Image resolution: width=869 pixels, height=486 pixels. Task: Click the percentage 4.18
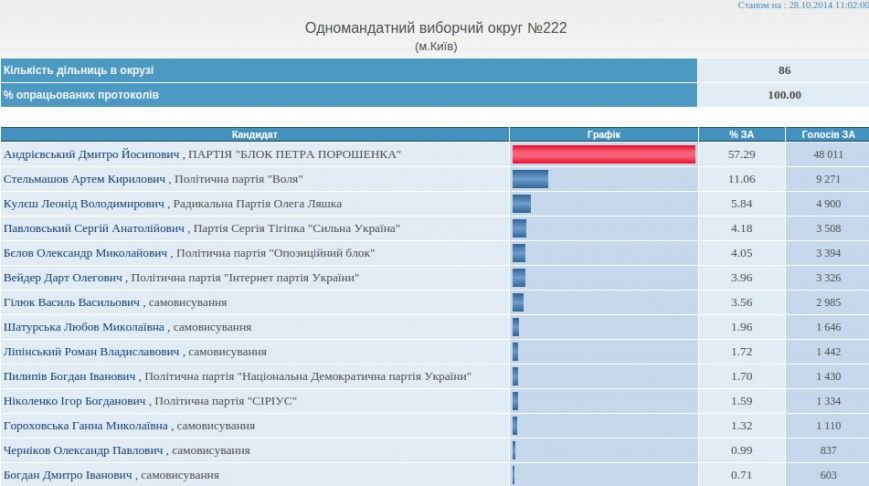click(x=742, y=228)
